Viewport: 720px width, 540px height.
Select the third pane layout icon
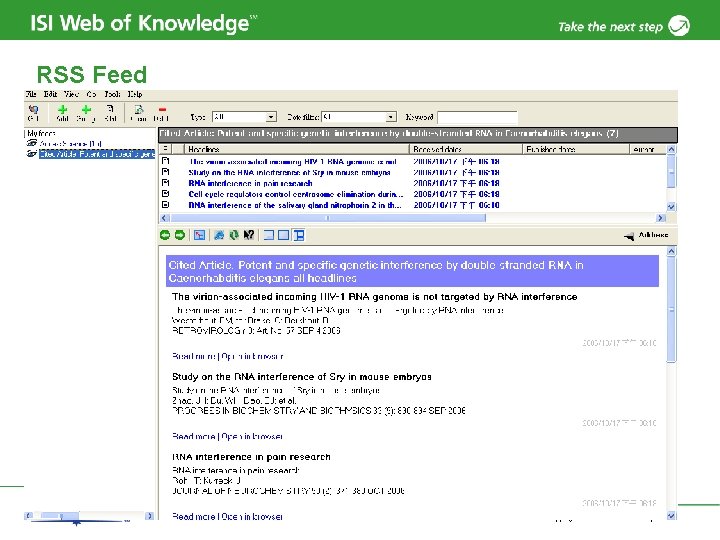[x=299, y=235]
